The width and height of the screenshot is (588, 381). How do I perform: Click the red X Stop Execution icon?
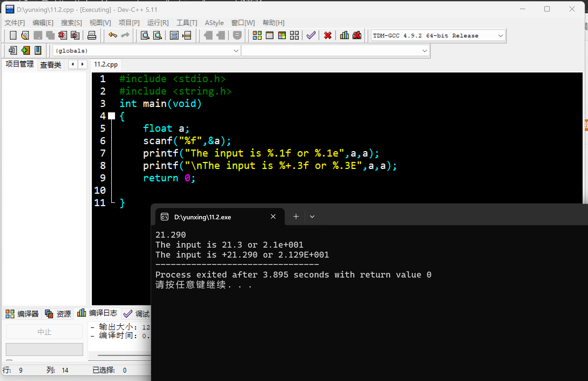click(328, 35)
